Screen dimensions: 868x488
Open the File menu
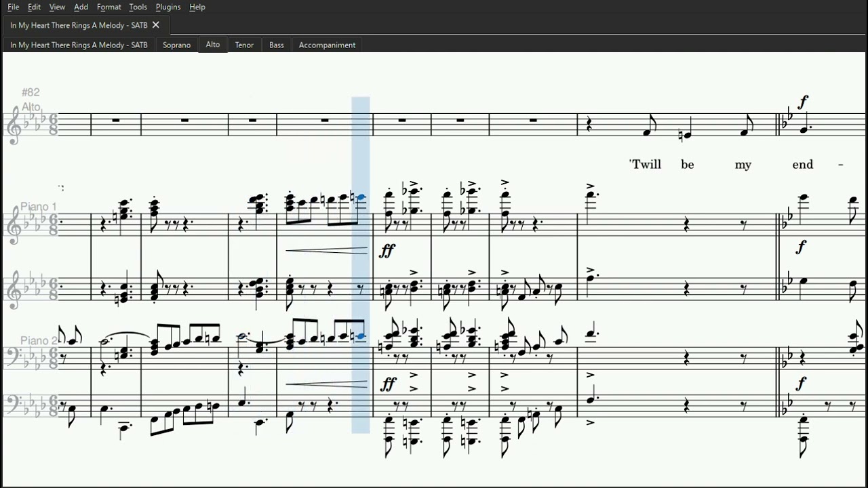pos(13,7)
